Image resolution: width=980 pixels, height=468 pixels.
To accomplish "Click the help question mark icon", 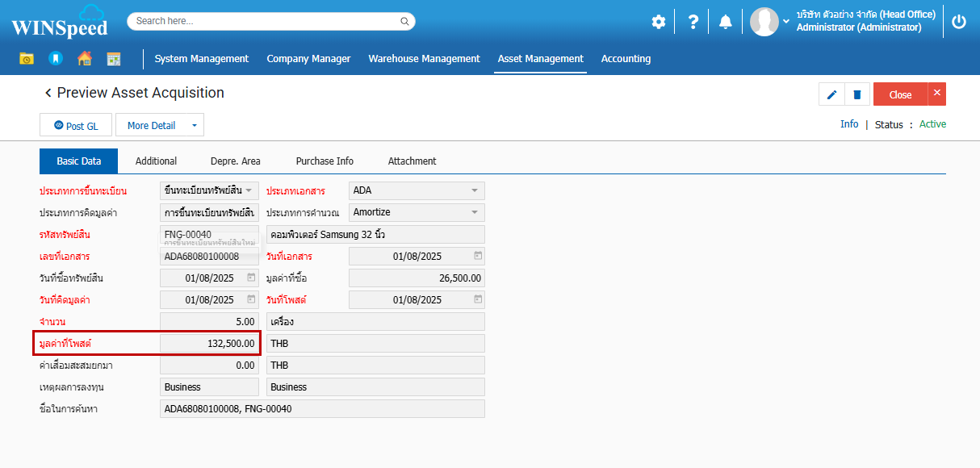I will coord(693,22).
